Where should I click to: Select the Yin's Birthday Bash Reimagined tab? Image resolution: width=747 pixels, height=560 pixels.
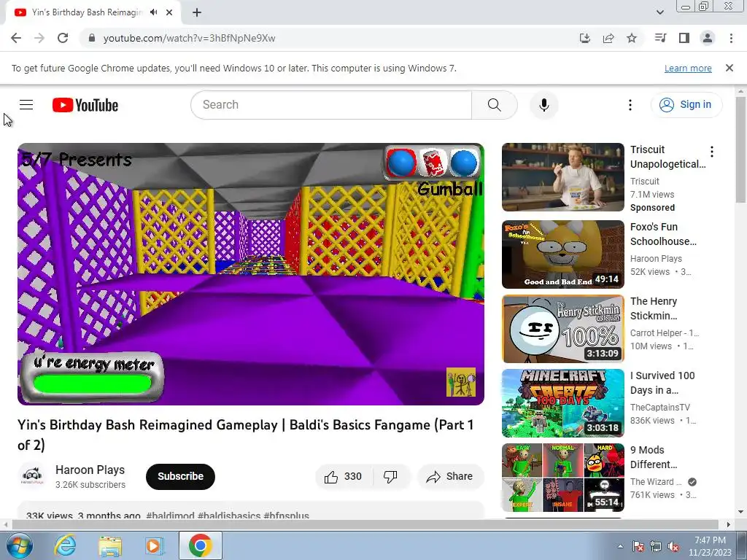tap(88, 12)
